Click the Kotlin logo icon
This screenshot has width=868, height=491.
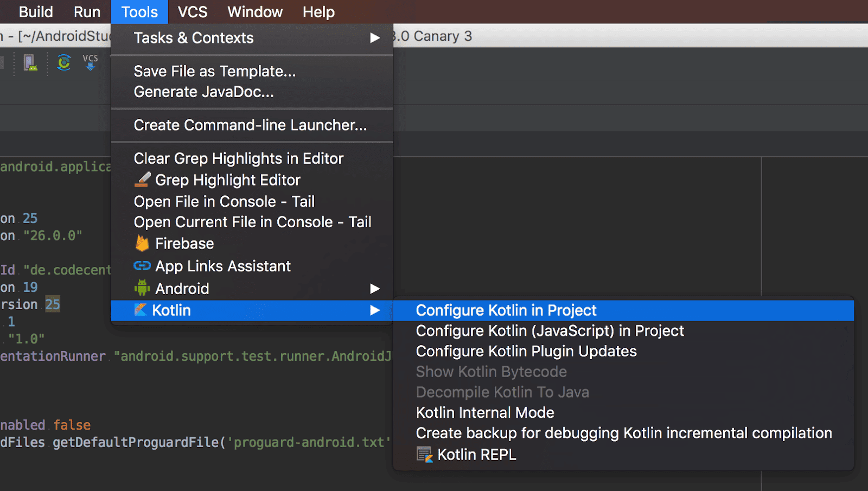[x=142, y=310]
